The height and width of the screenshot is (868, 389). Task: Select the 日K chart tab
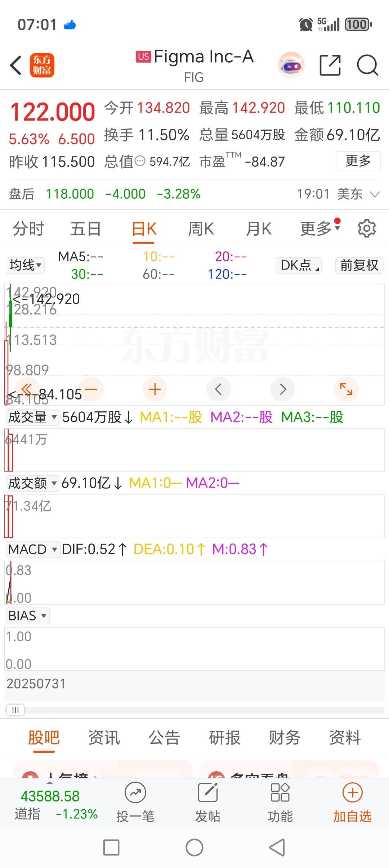[x=144, y=229]
